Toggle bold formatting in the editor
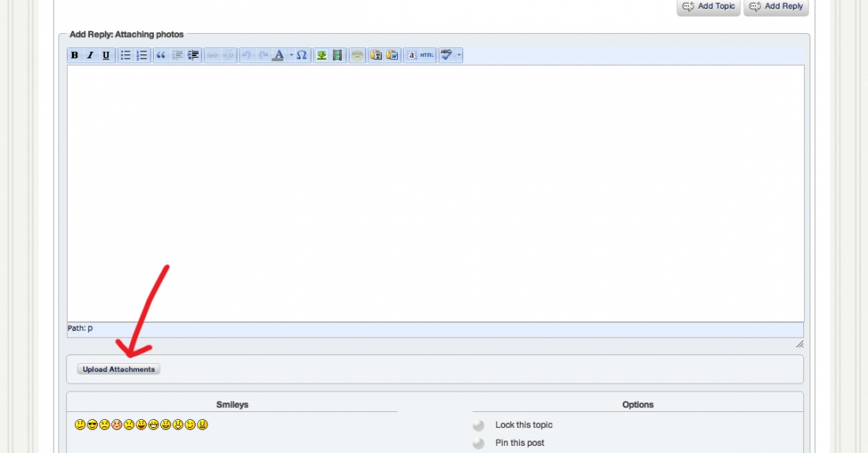 [x=74, y=55]
